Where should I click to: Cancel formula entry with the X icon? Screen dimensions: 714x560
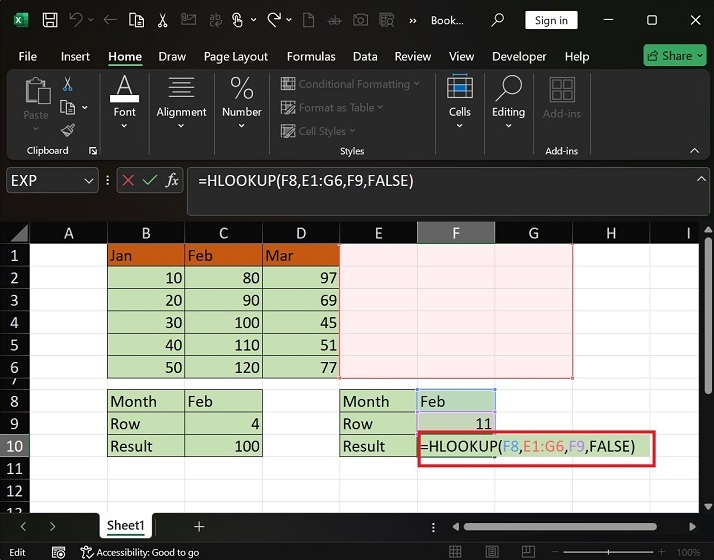(128, 180)
